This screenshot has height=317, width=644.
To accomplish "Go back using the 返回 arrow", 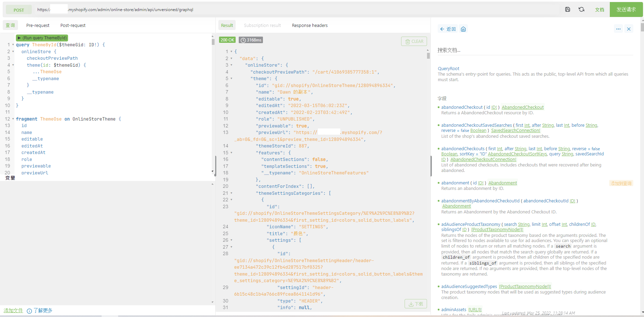I will pyautogui.click(x=448, y=29).
